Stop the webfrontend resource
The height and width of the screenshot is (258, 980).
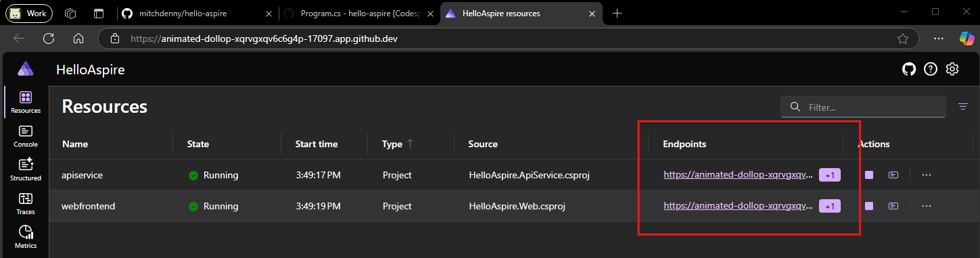869,206
